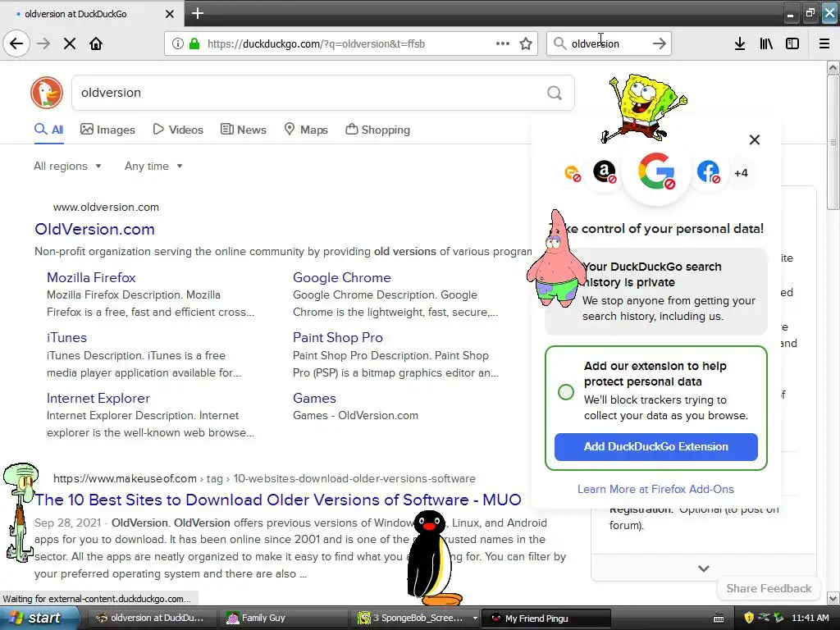Switch to the Maps tab
The image size is (840, 630).
pos(306,130)
